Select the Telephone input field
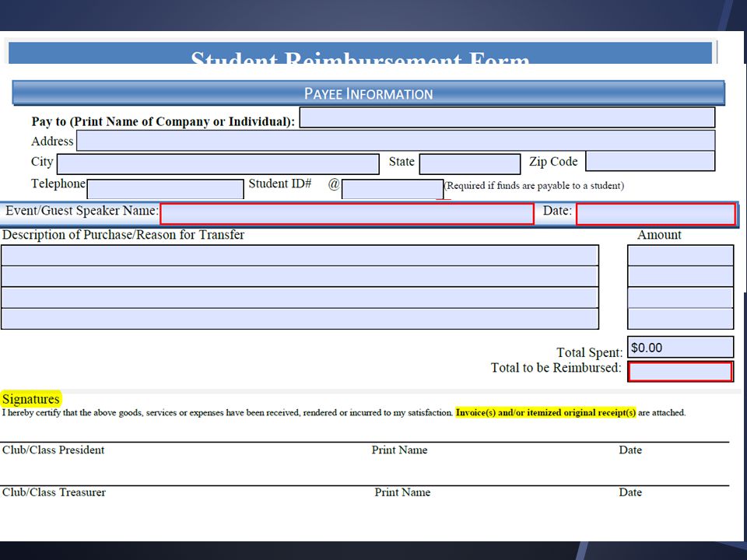Image resolution: width=747 pixels, height=560 pixels. tap(165, 189)
